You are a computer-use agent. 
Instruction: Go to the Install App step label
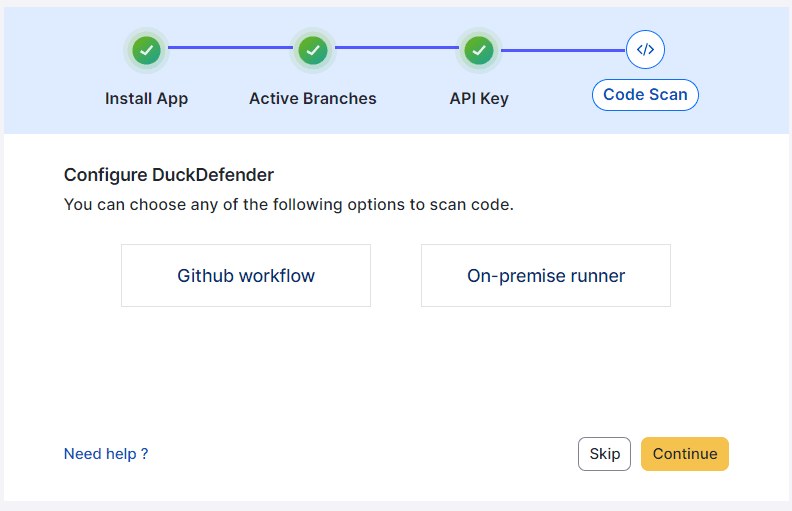tap(146, 98)
